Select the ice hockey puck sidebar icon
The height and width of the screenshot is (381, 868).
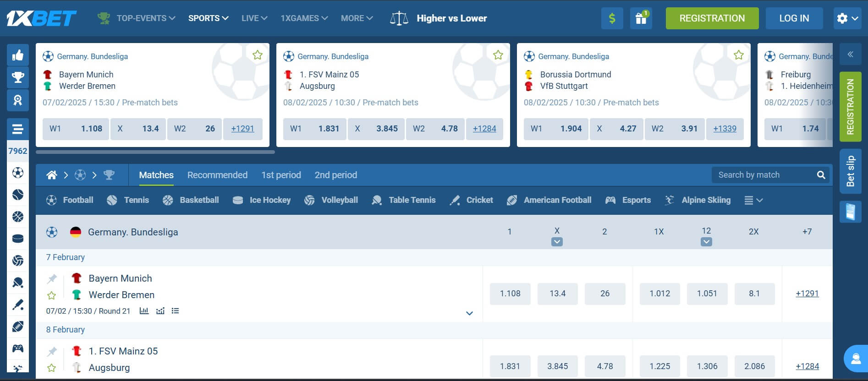pyautogui.click(x=18, y=239)
